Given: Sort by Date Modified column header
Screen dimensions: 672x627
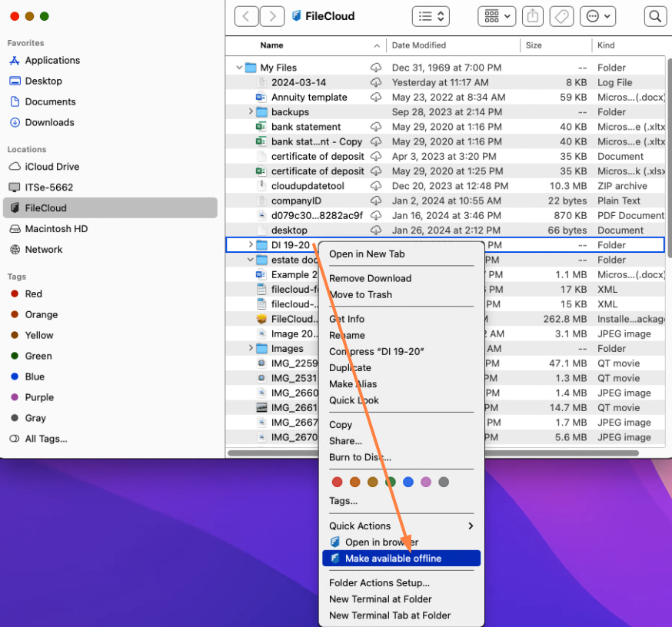Looking at the screenshot, I should (x=419, y=45).
